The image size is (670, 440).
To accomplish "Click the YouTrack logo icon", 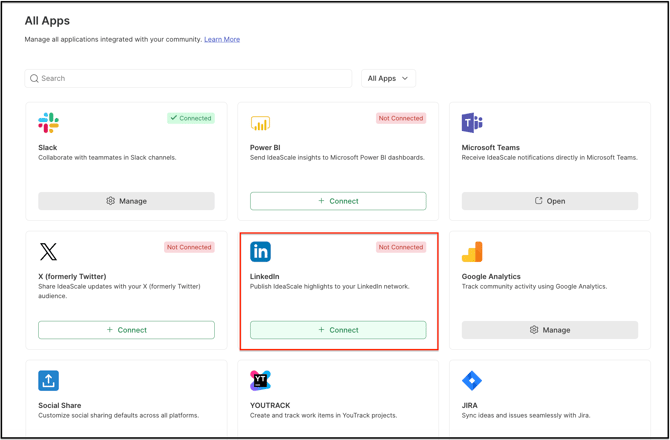I will coord(260,380).
